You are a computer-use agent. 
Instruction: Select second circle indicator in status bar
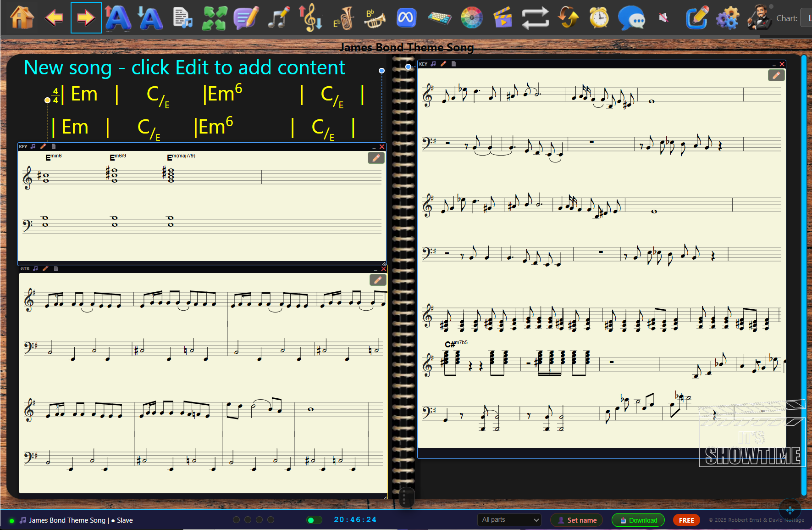[248, 519]
